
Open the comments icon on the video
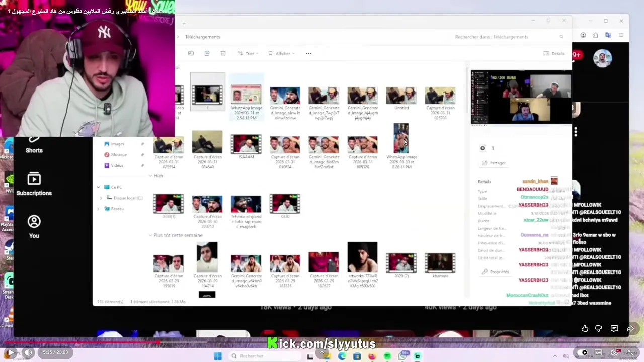pyautogui.click(x=614, y=328)
